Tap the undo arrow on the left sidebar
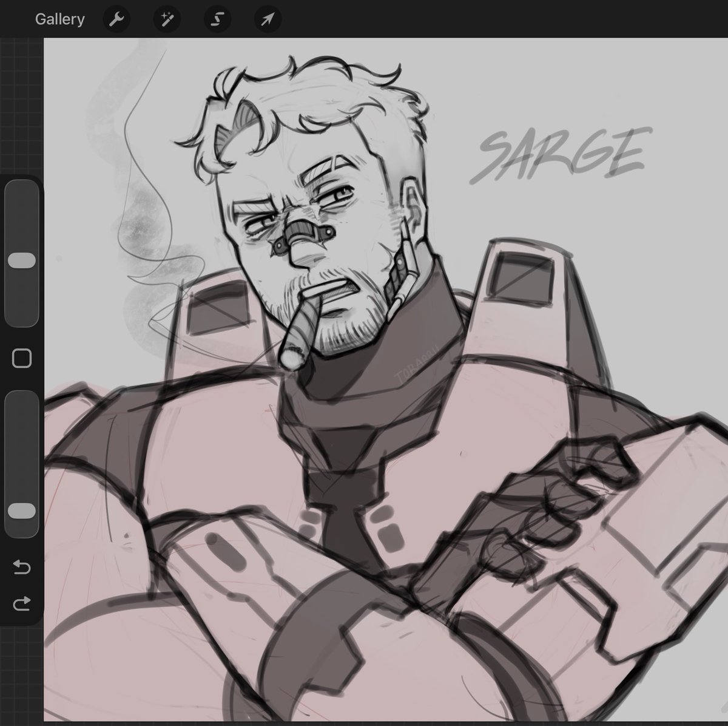This screenshot has height=726, width=728. [21, 568]
